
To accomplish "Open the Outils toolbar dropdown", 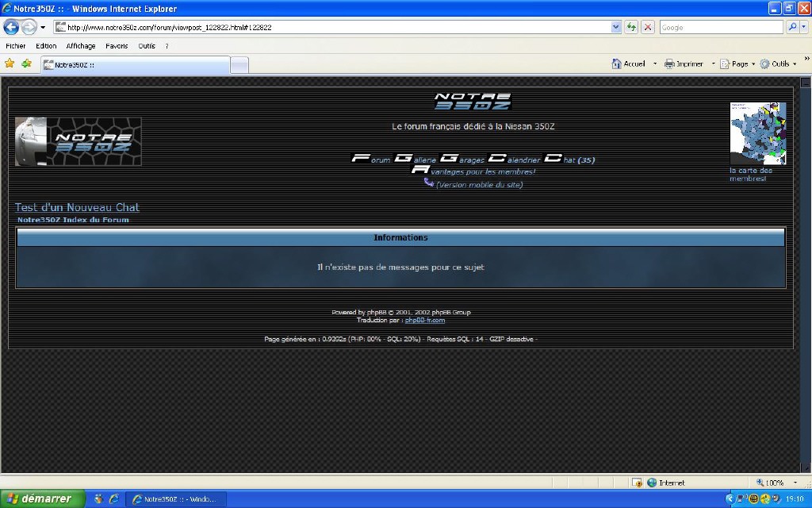I will [779, 63].
